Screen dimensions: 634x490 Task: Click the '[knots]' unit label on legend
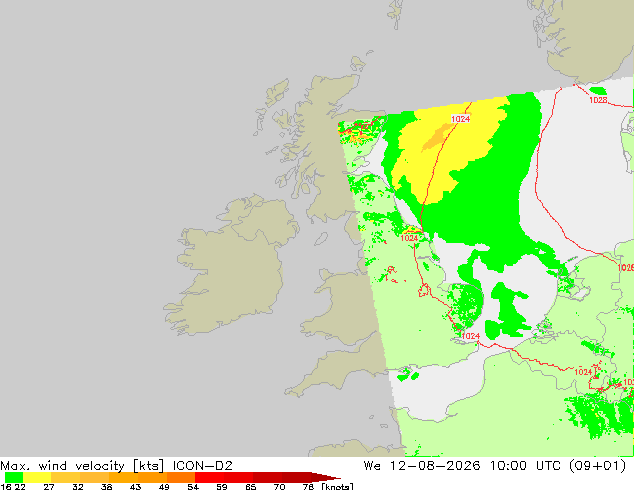click(x=337, y=486)
